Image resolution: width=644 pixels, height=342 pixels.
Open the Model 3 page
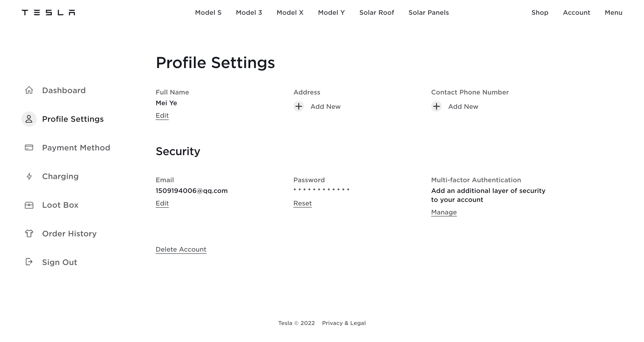point(249,13)
